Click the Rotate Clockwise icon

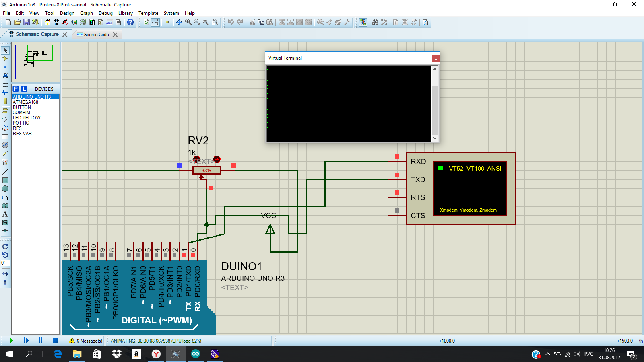[5, 247]
